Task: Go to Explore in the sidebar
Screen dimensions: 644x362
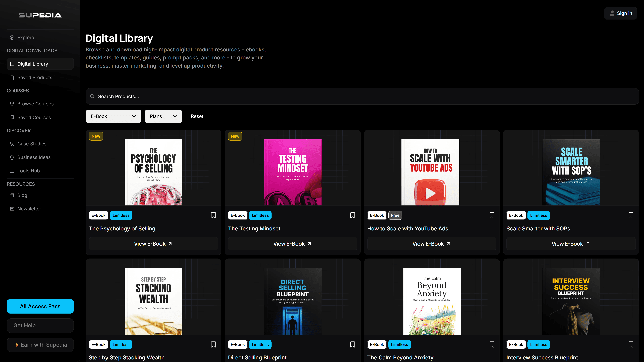Action: click(40, 38)
